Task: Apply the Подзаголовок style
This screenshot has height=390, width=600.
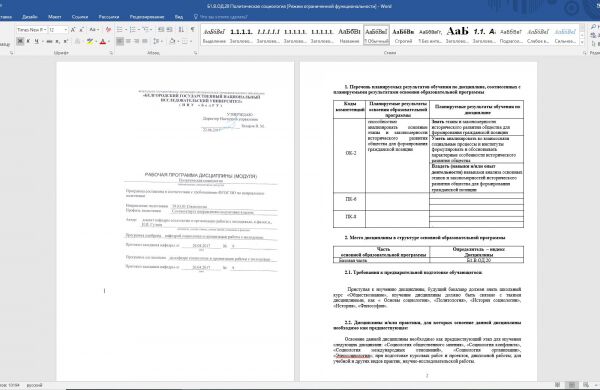Action: pos(511,35)
